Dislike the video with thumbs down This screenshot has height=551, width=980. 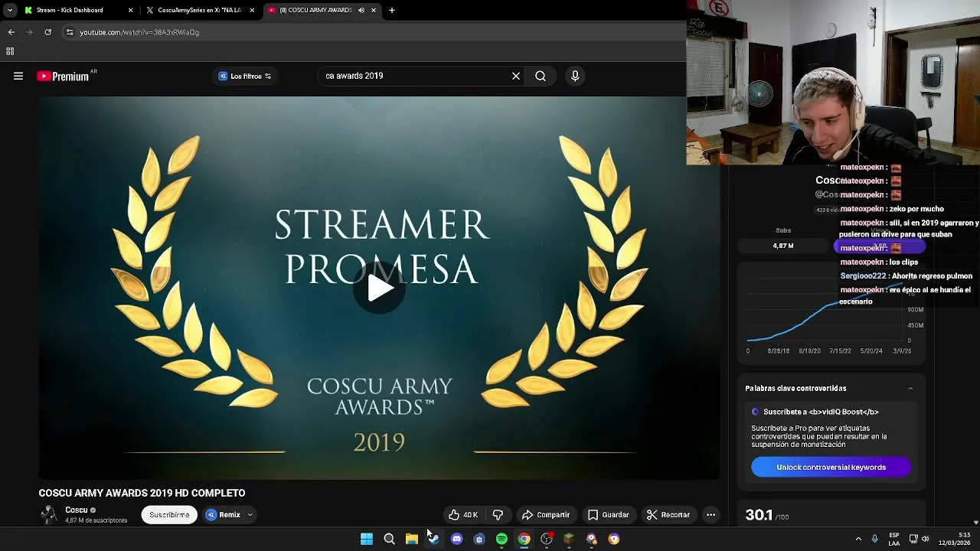498,515
